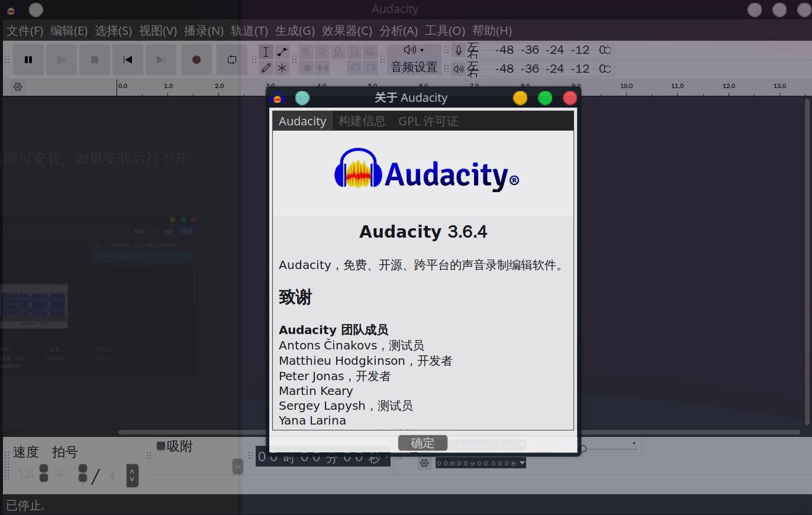Click the 'Audacity 3.6.4' version heading
The height and width of the screenshot is (515, 812).
coord(423,231)
